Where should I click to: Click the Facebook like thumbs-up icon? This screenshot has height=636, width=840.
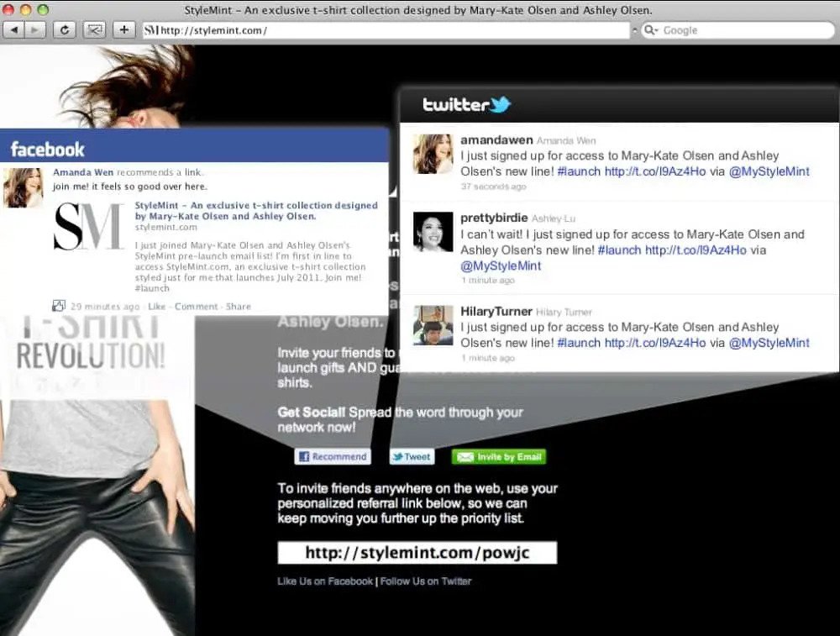(x=59, y=306)
